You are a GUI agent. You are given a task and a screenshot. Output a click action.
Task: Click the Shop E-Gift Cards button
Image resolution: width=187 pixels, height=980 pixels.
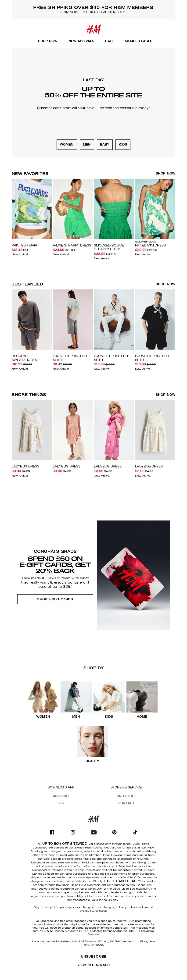(x=55, y=599)
